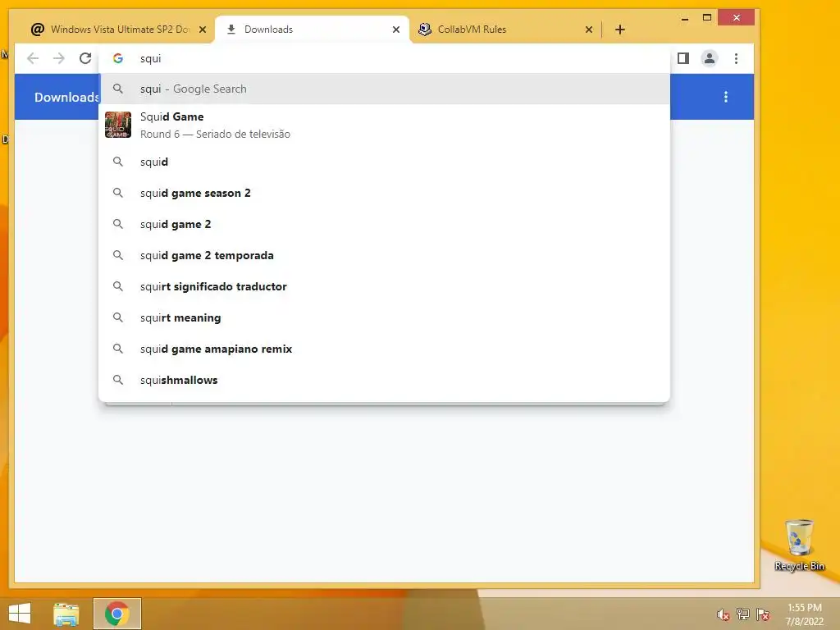Viewport: 840px width, 630px height.
Task: Choose 'squi - Google Search' suggestion
Action: 384,89
